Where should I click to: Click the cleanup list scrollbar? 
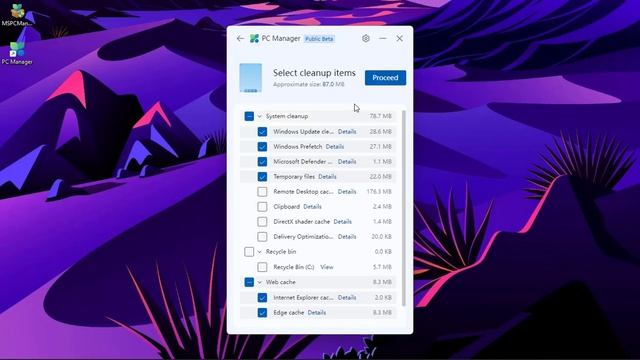coord(404,208)
